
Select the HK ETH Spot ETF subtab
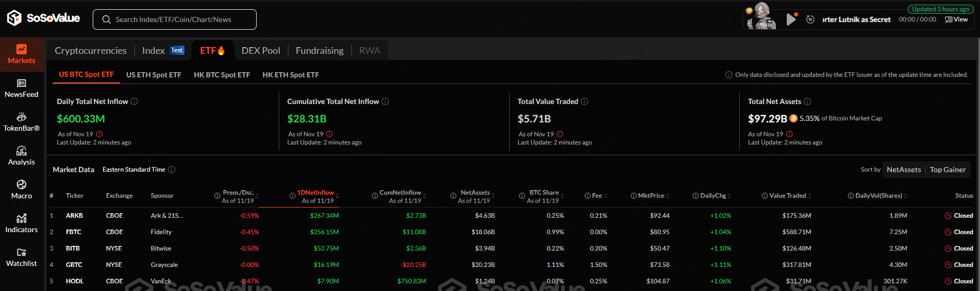coord(290,75)
